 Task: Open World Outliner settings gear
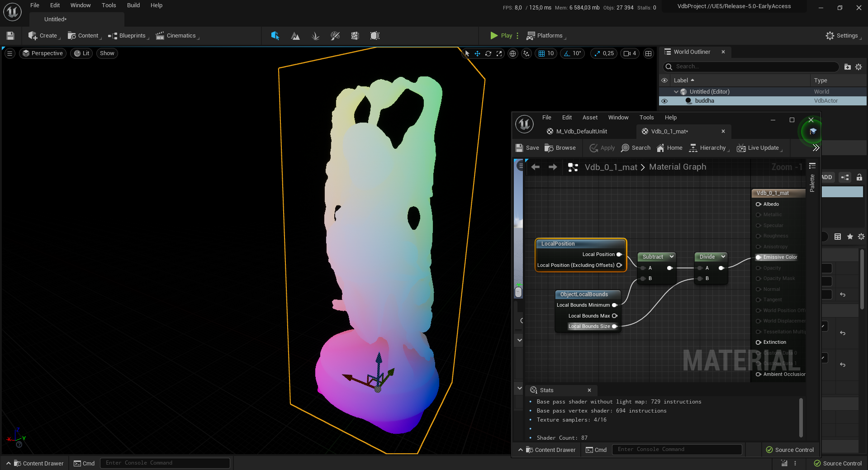tap(859, 67)
